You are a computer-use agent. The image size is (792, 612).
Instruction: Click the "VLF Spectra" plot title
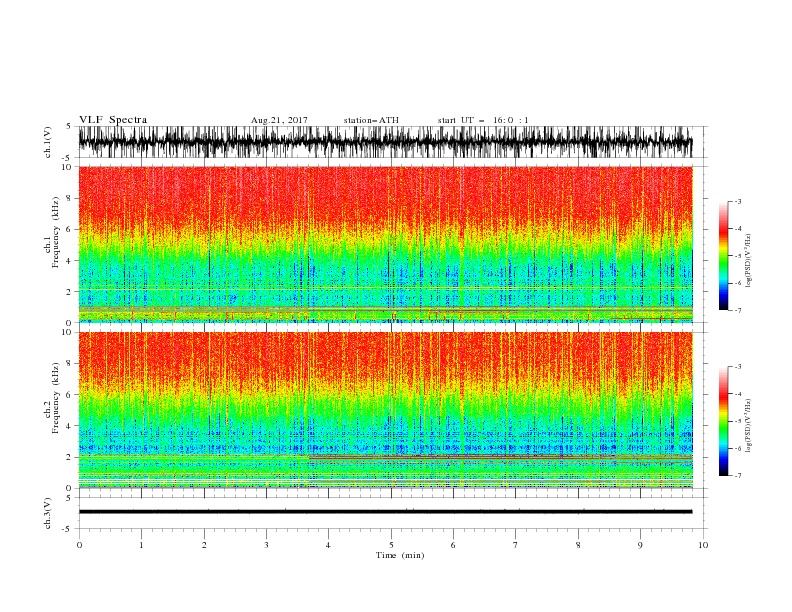(x=113, y=120)
